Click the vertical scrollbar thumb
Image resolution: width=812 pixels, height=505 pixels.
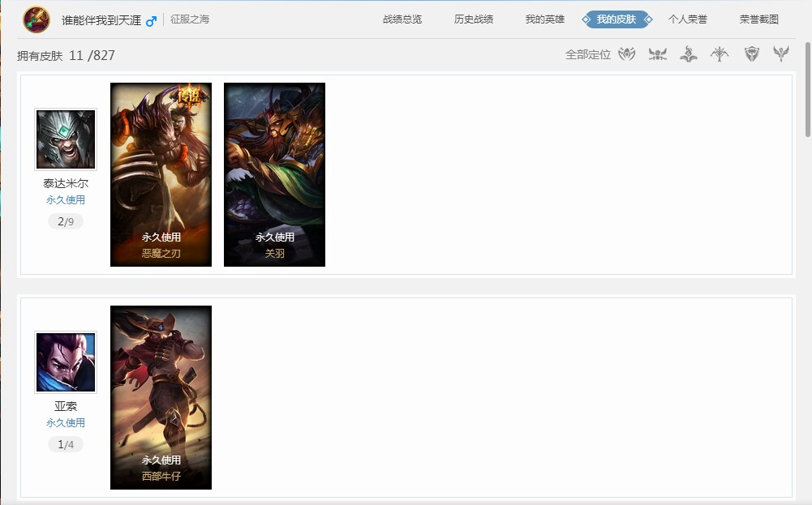click(807, 89)
